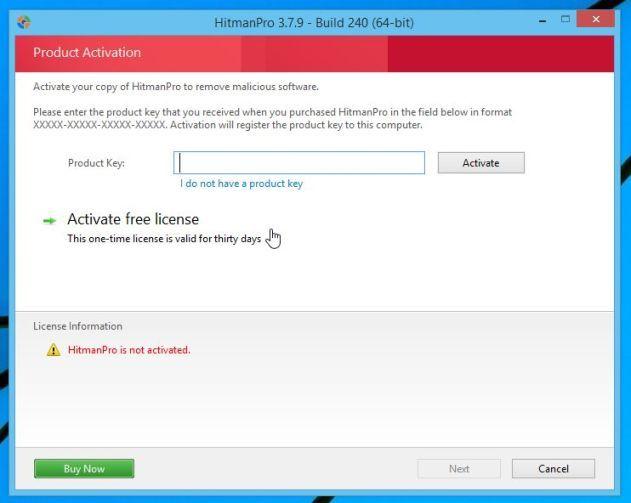Click the Product Key label
This screenshot has height=503, width=631.
pyautogui.click(x=96, y=163)
